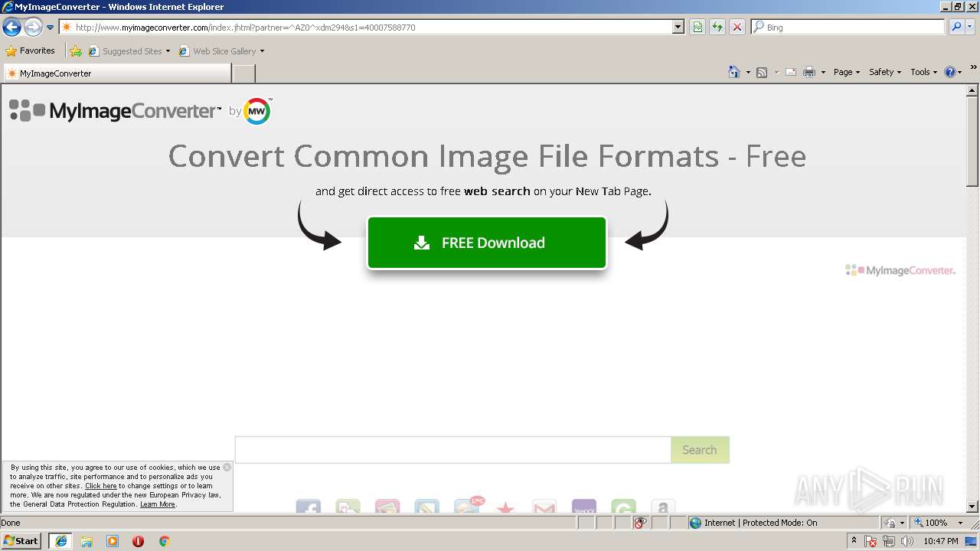The image size is (980, 551).
Task: Click the 'Click here' cookie settings link
Action: pos(101,486)
